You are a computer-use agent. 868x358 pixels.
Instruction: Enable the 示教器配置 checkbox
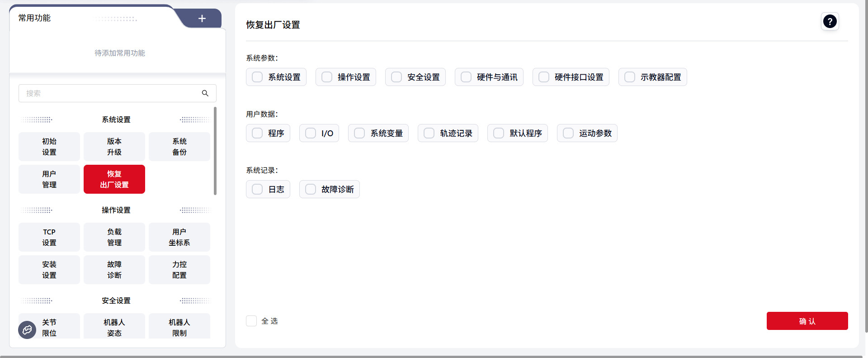coord(630,77)
